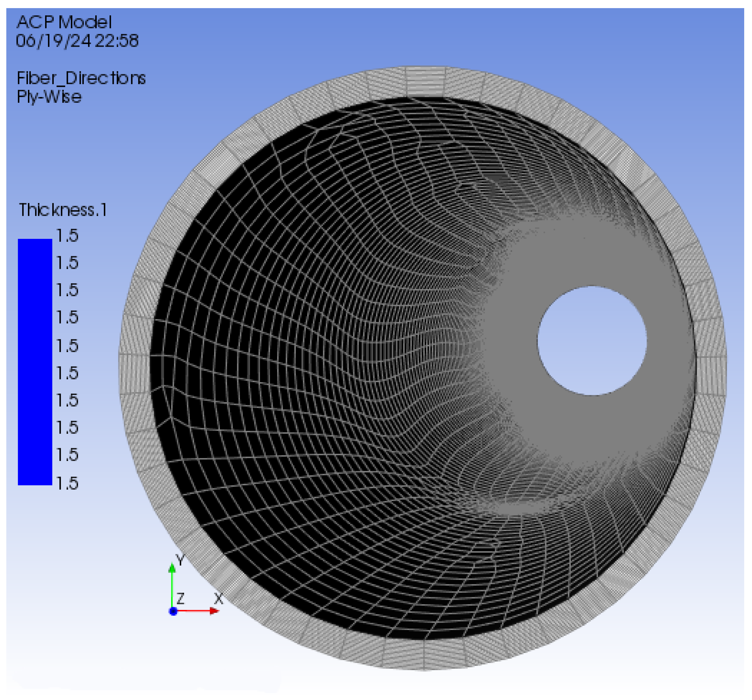This screenshot has width=752, height=700.
Task: Click inside the circular hole in model
Action: [x=592, y=341]
